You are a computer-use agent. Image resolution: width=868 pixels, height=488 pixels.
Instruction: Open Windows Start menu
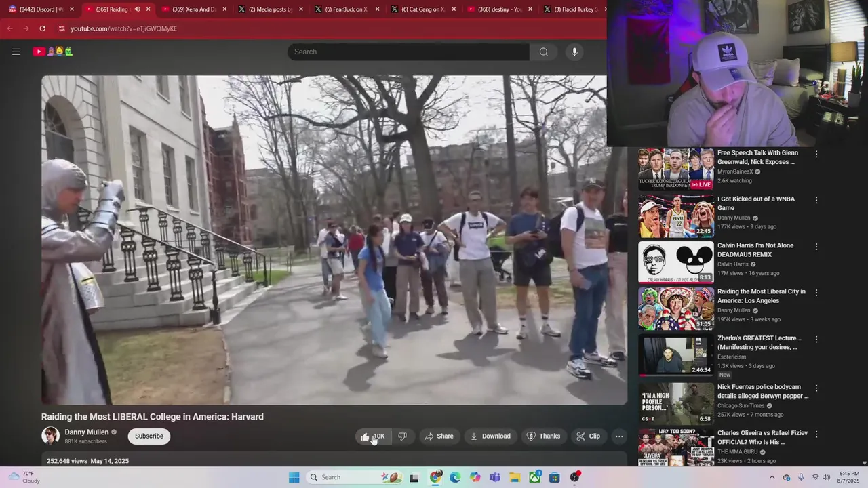[294, 477]
